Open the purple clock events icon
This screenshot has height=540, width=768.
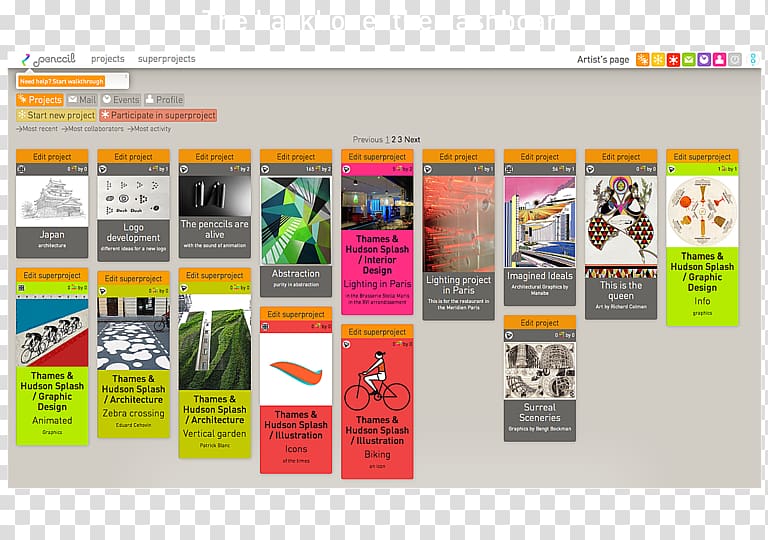704,60
